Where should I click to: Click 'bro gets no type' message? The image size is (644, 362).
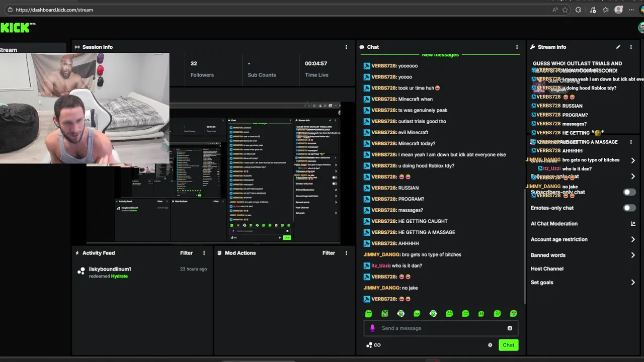(x=432, y=254)
